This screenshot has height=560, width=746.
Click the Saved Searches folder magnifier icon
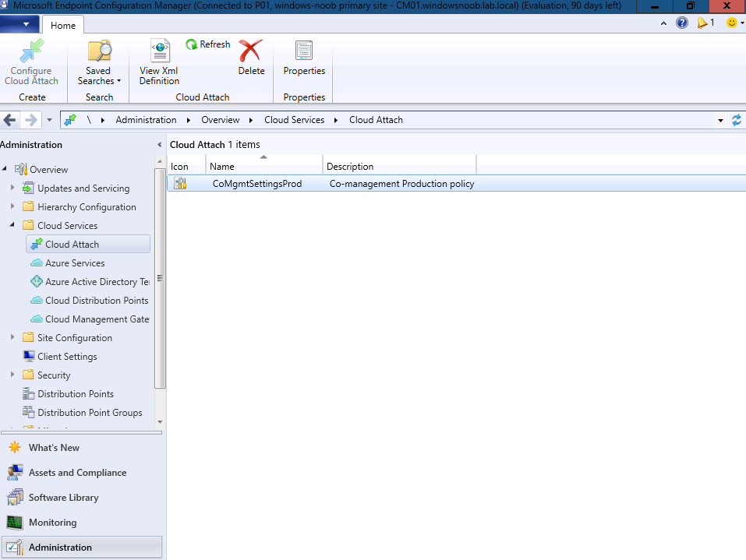(x=99, y=51)
